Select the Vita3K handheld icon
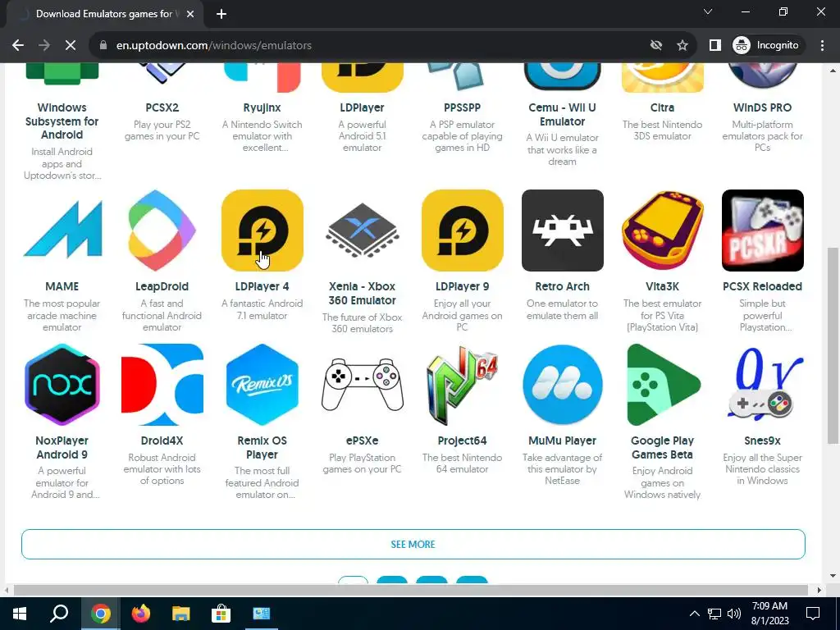 (x=663, y=231)
